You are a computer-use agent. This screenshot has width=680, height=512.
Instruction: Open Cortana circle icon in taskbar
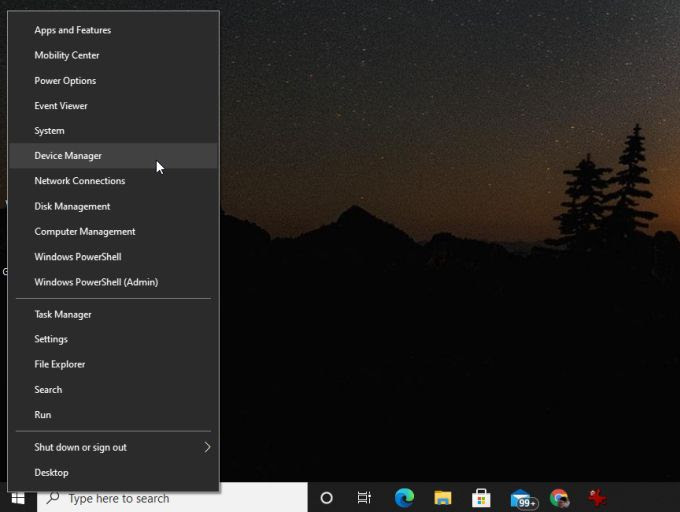(x=326, y=498)
